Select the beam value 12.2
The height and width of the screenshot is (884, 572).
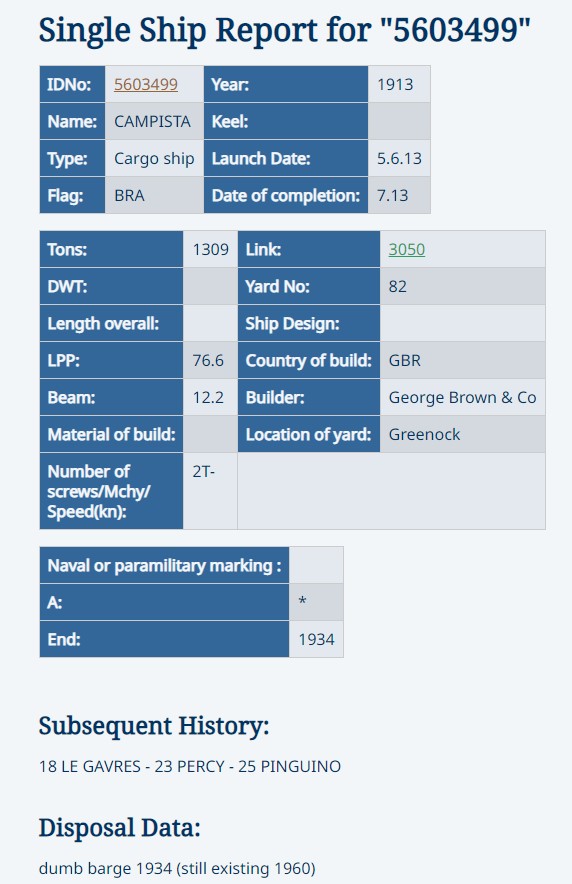pos(208,397)
